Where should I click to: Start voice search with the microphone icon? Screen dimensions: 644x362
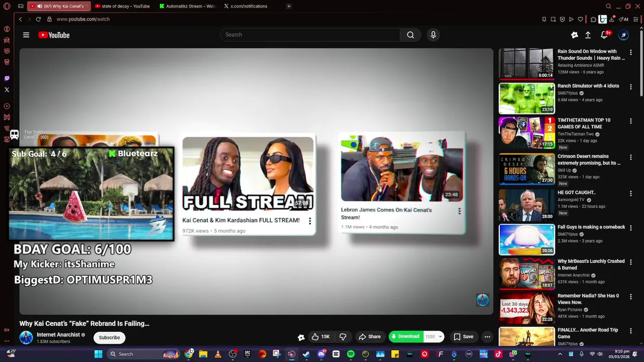[433, 35]
